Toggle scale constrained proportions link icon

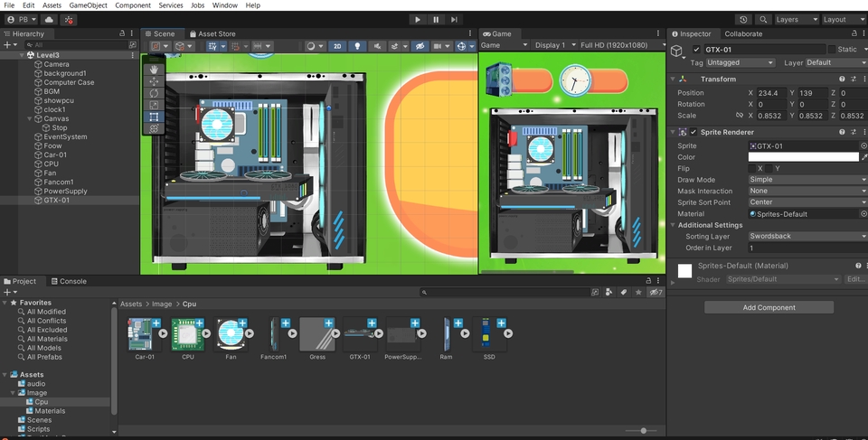pyautogui.click(x=739, y=116)
